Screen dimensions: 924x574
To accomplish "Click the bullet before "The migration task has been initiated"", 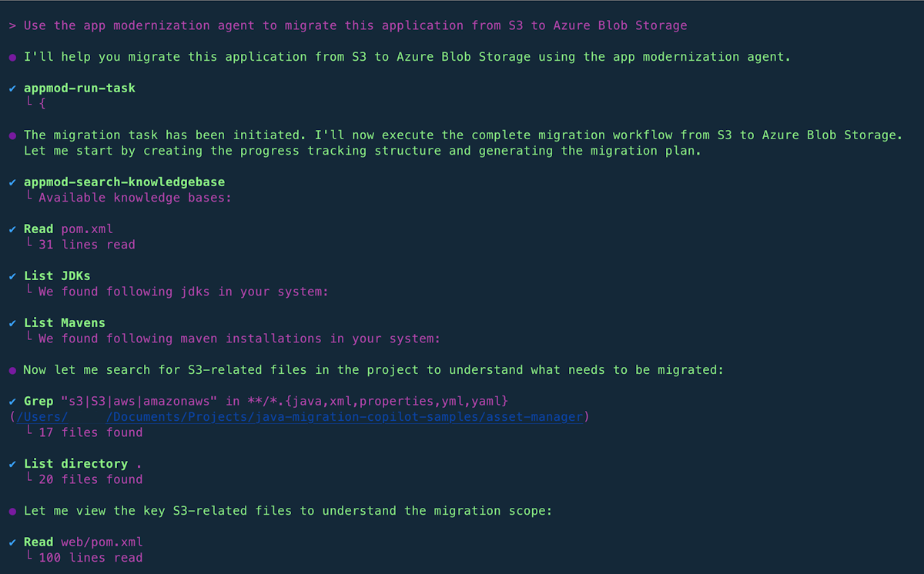I will coord(12,135).
